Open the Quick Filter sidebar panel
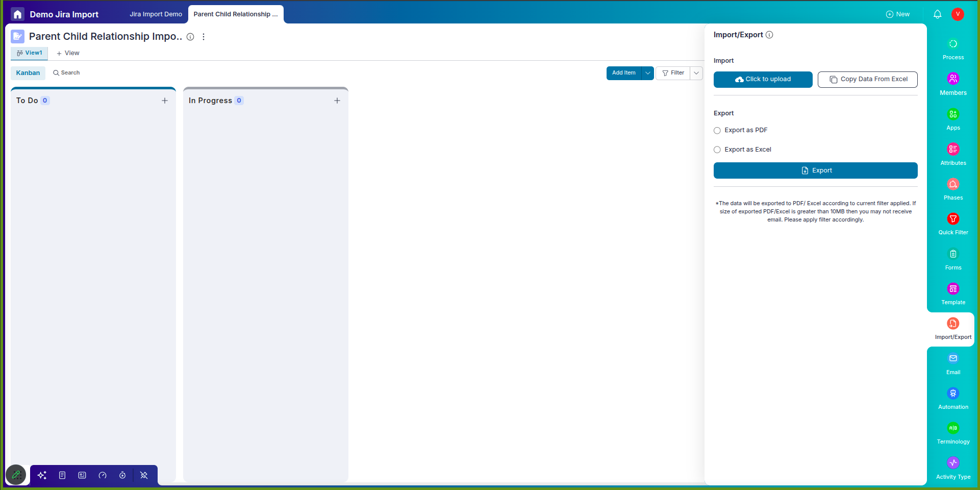Screen dimensions: 980x490 [x=953, y=225]
